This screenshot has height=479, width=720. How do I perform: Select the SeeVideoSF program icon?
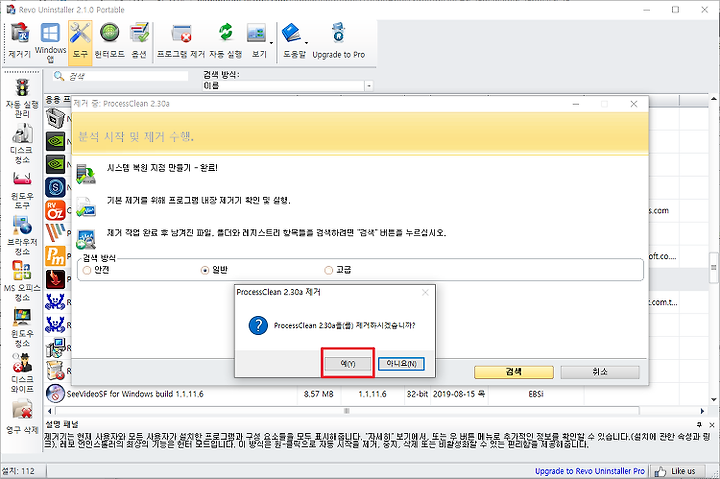pos(55,394)
